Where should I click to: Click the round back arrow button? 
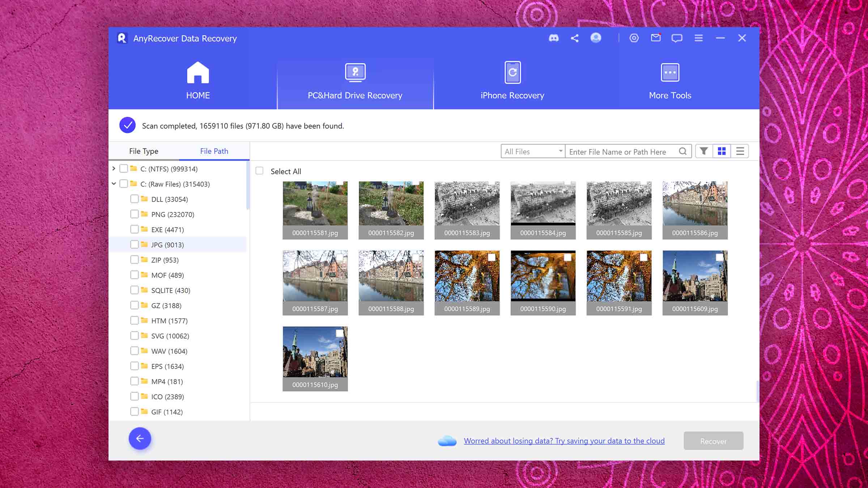click(140, 438)
